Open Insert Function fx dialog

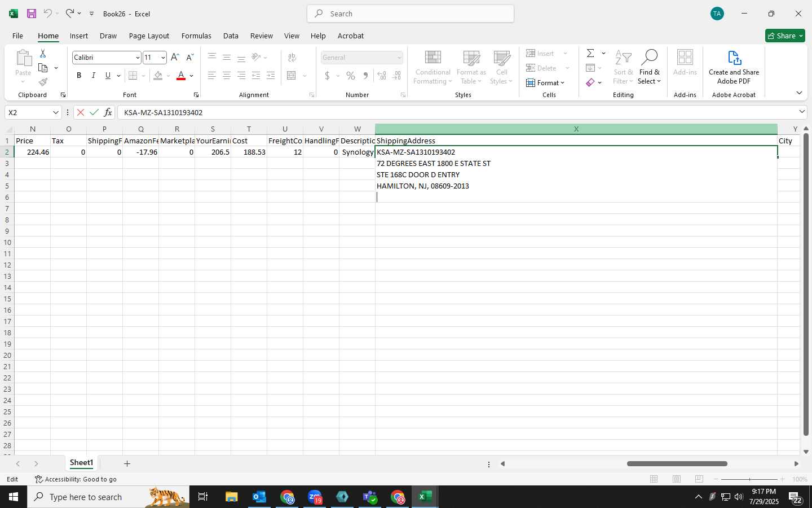[108, 112]
